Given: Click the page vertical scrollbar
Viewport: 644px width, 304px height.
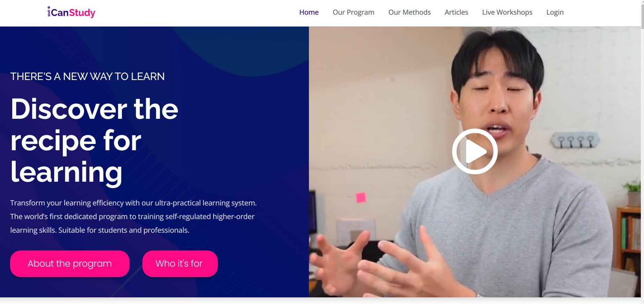Looking at the screenshot, I should [642, 152].
